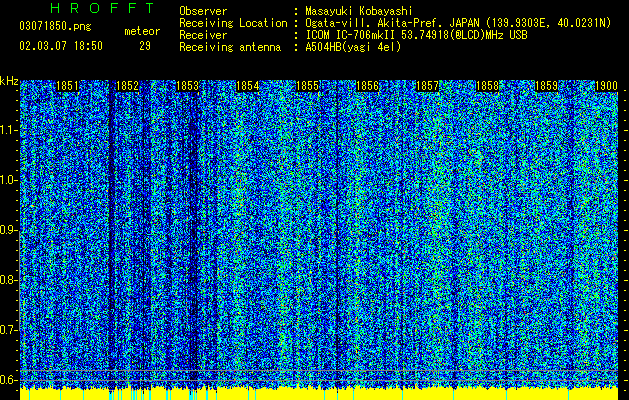This screenshot has height=400, width=629.
Task: Click the 1.0 kHz axis label
Action: tap(8, 180)
